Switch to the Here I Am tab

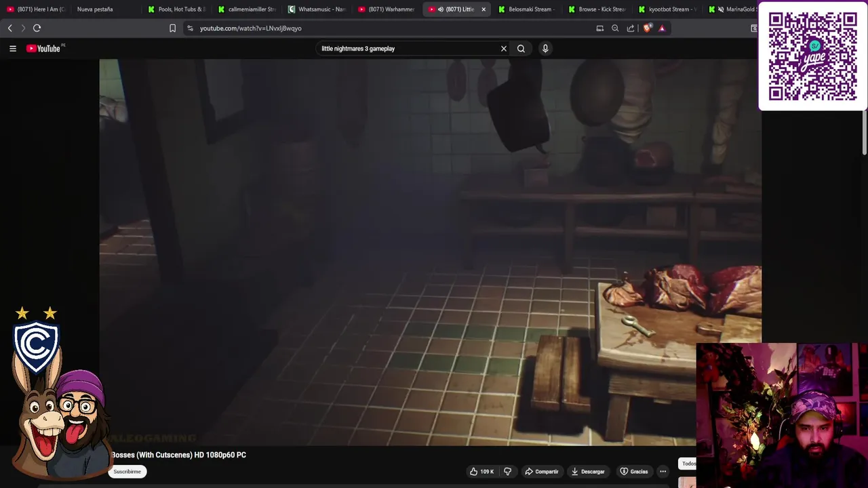(36, 9)
